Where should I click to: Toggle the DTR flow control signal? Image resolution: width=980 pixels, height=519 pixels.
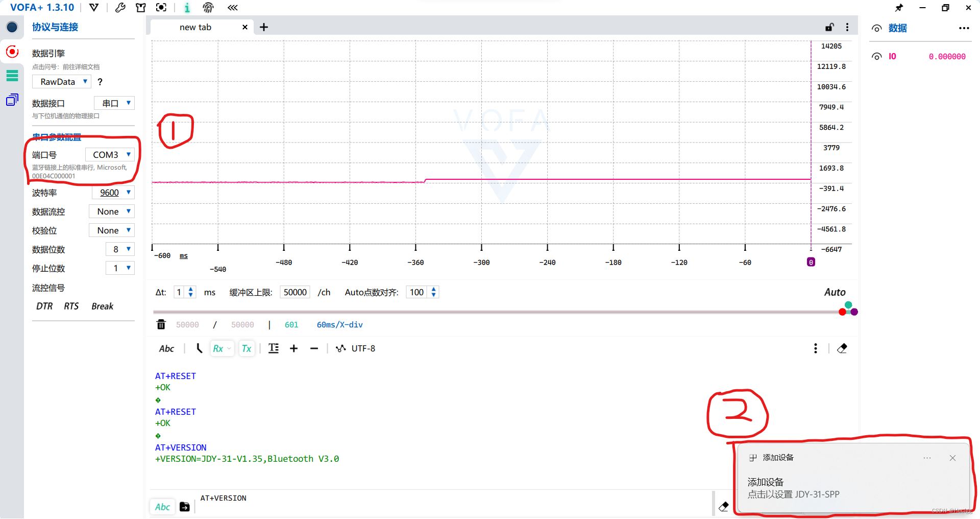(x=44, y=306)
